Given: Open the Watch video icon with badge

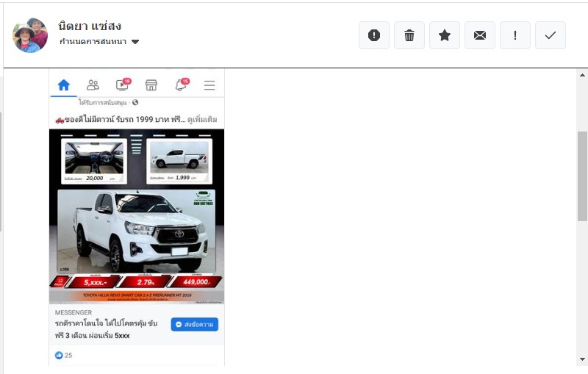Looking at the screenshot, I should click(x=122, y=85).
